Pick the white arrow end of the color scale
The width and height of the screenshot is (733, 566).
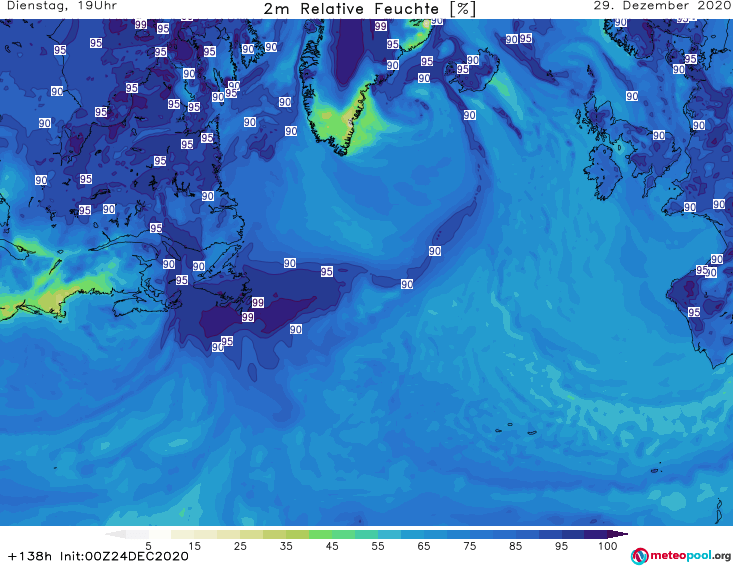click(x=115, y=534)
